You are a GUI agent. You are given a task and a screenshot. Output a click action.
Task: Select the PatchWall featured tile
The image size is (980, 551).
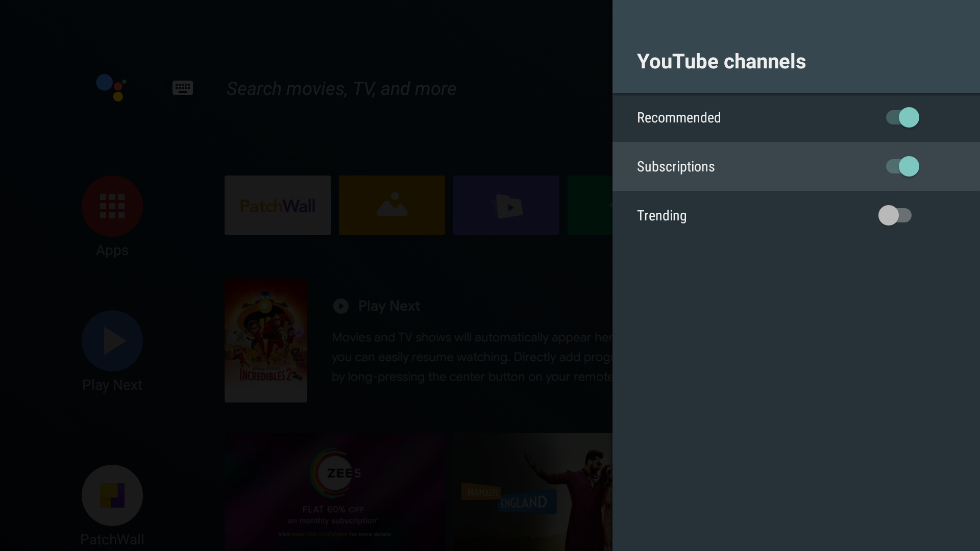pyautogui.click(x=277, y=205)
